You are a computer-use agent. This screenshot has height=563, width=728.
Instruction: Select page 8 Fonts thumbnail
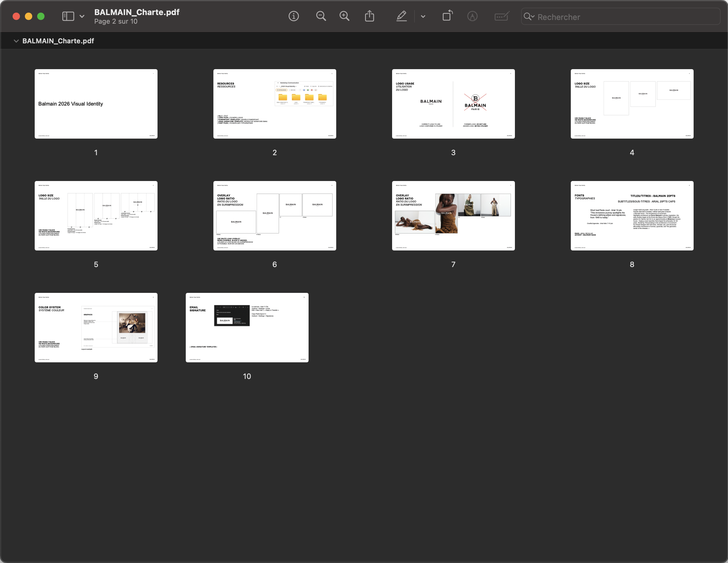632,216
